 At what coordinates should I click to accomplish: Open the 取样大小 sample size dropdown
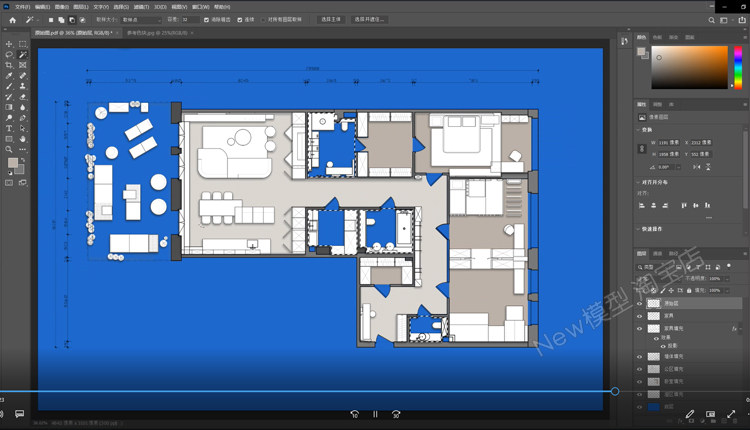139,19
